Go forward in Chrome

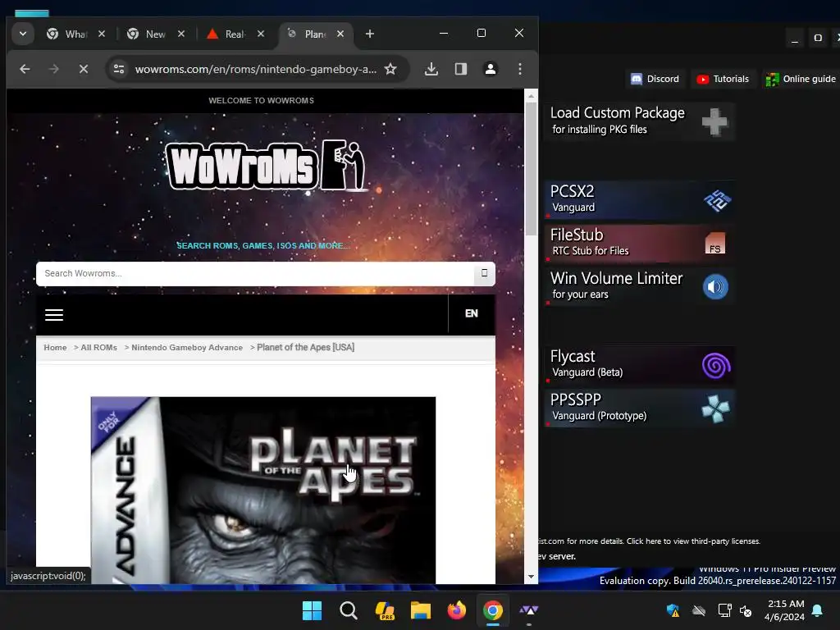(x=53, y=69)
